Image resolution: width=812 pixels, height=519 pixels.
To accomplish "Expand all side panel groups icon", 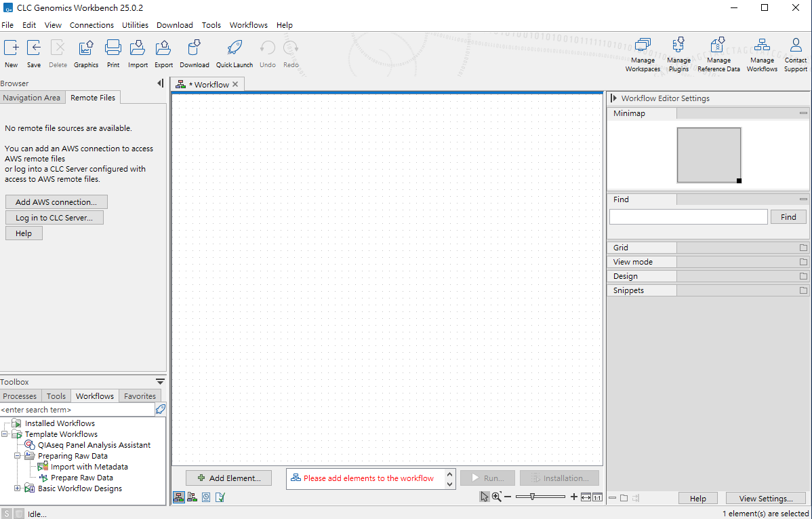I will tap(624, 498).
